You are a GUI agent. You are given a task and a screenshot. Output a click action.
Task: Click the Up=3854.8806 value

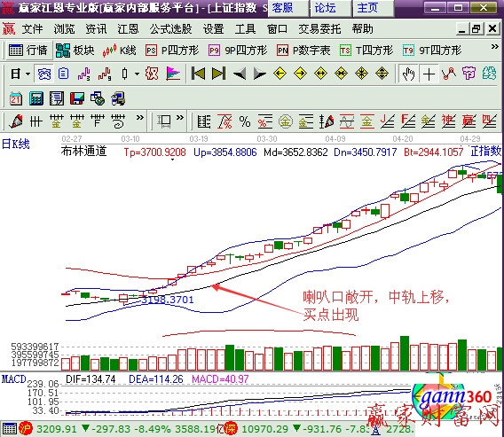(225, 152)
